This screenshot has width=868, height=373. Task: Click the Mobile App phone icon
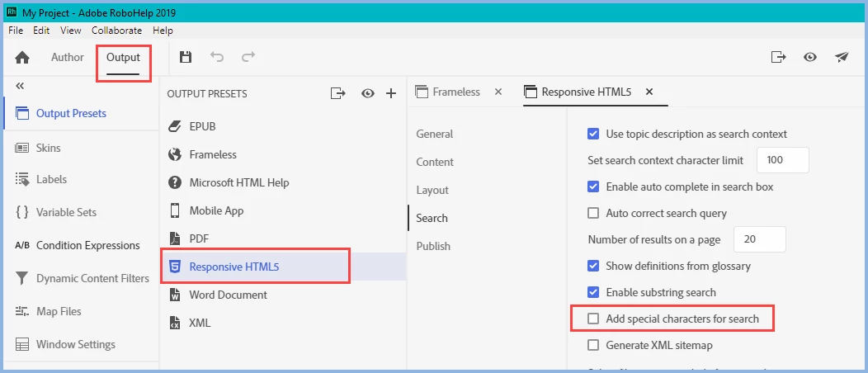point(175,210)
